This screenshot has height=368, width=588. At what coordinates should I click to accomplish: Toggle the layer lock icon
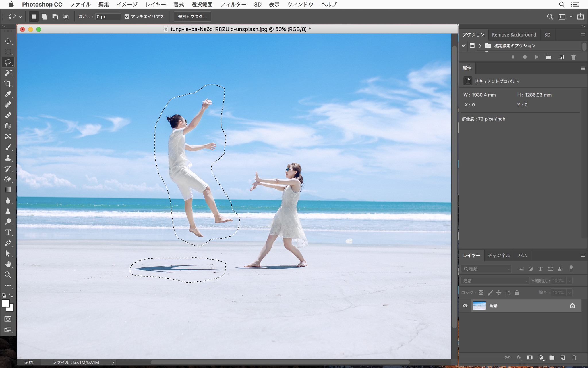572,305
